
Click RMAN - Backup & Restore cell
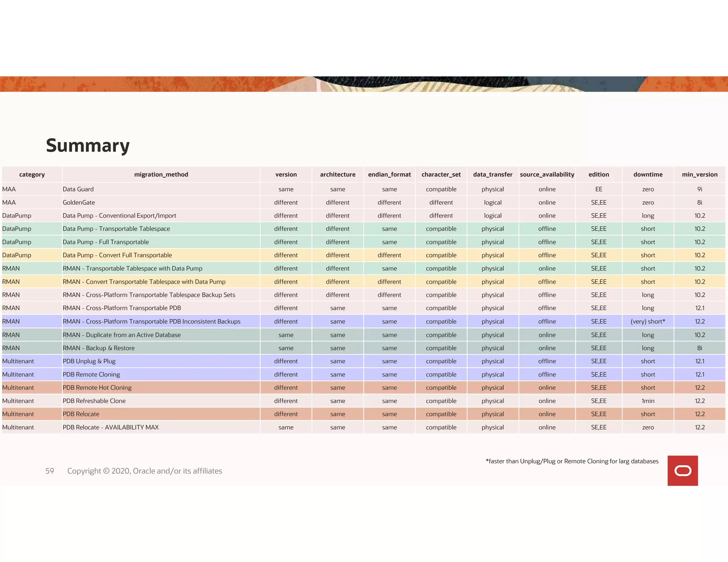pos(98,348)
